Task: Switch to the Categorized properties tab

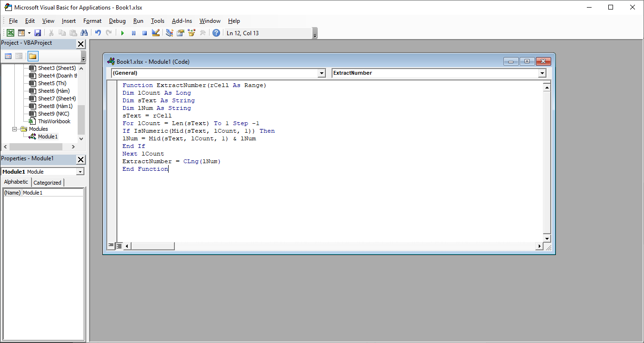Action: pos(47,183)
